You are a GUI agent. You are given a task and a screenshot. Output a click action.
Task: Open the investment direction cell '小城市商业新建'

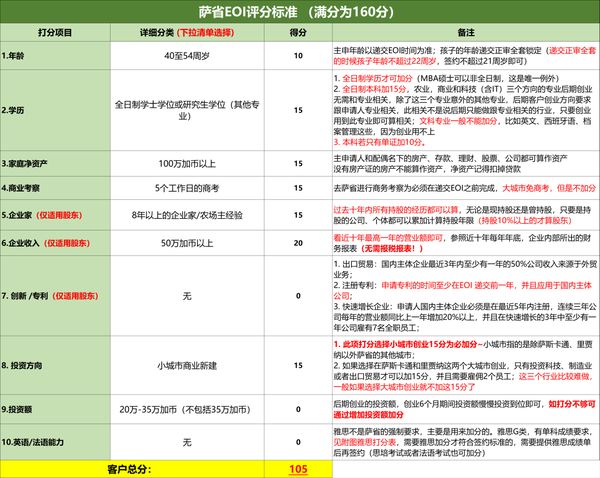187,365
